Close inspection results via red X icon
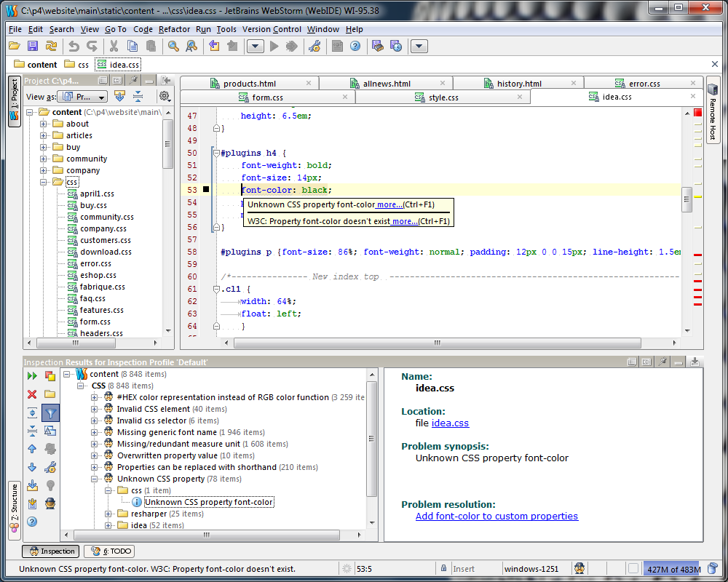728x582 pixels. point(32,394)
